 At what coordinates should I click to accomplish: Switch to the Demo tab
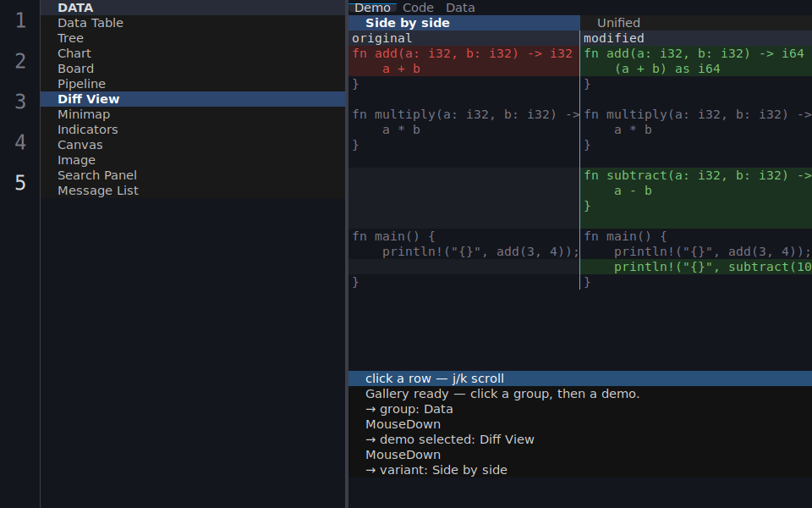pyautogui.click(x=372, y=8)
